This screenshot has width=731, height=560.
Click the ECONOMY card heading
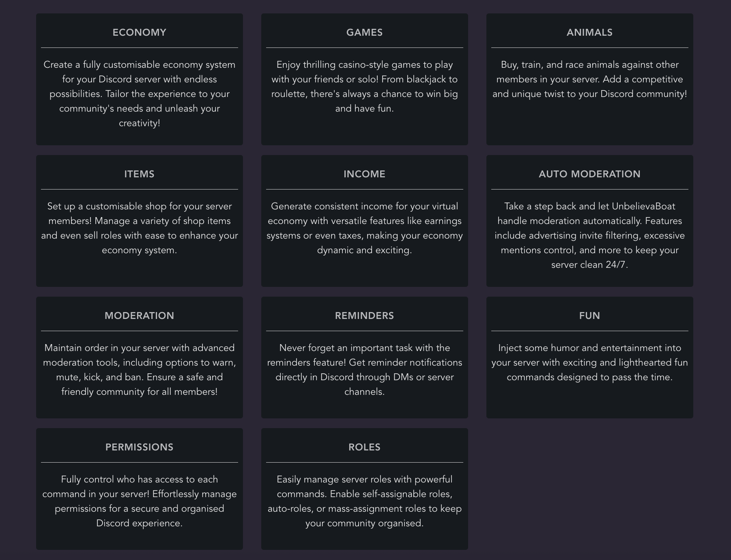tap(139, 32)
